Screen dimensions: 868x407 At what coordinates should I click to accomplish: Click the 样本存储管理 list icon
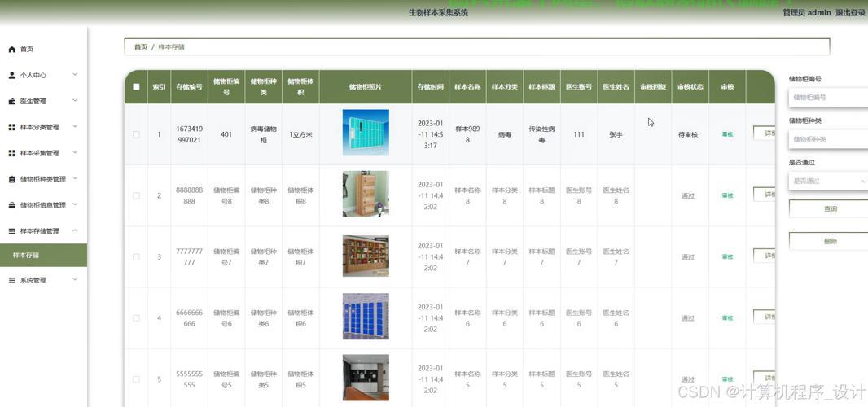click(x=11, y=231)
